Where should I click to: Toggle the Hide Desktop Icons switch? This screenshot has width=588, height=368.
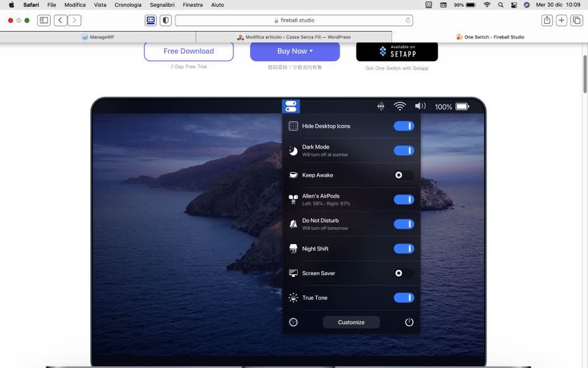pyautogui.click(x=404, y=126)
